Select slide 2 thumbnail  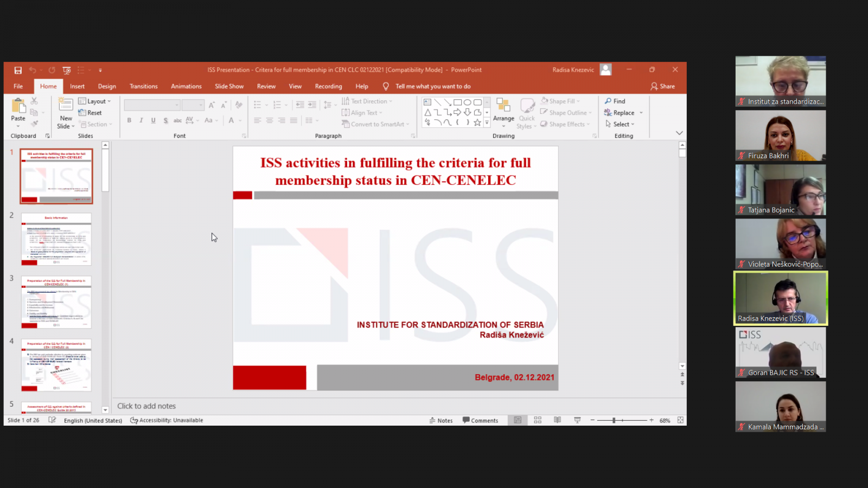point(56,239)
